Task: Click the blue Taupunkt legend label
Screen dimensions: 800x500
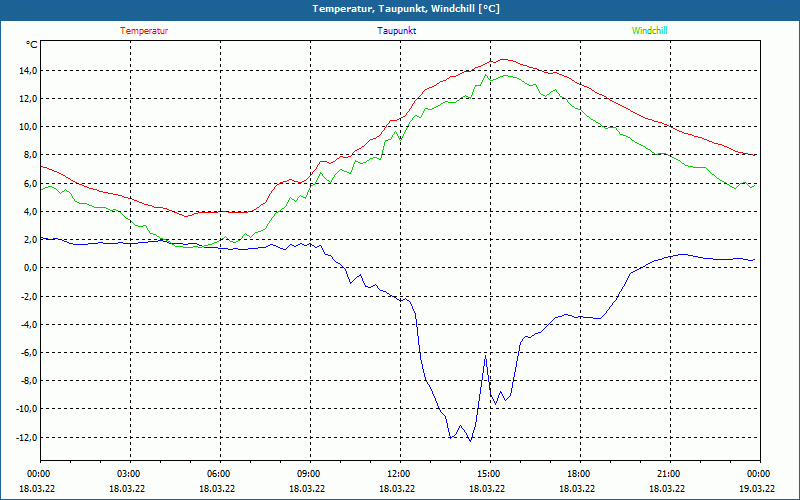Action: (x=396, y=31)
